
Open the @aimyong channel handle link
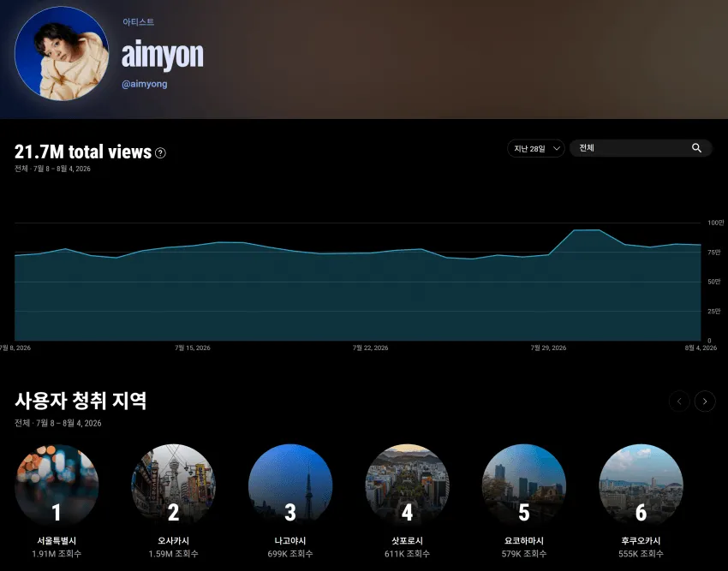tap(145, 84)
